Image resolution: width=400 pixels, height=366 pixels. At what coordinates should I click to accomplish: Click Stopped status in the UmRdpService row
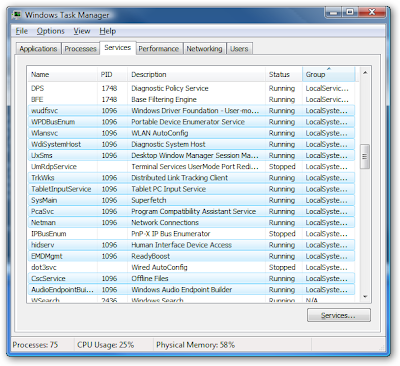282,167
